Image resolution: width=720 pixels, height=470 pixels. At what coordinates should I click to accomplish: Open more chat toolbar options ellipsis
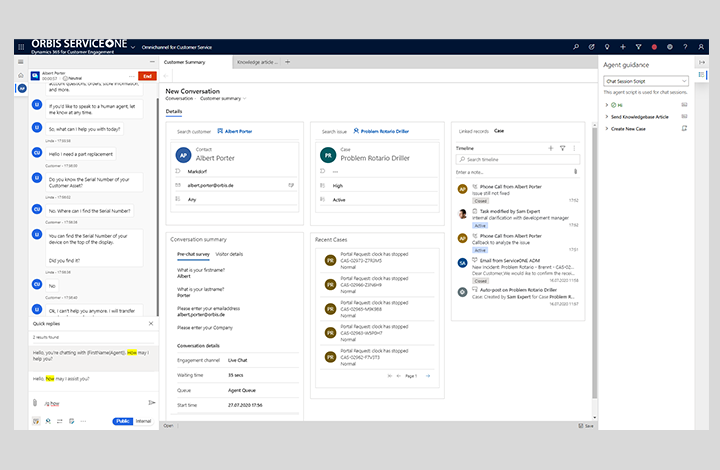click(x=83, y=421)
